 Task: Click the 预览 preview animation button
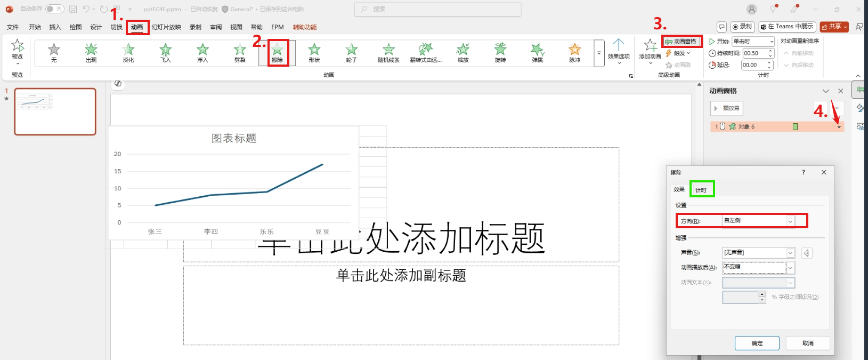(18, 51)
